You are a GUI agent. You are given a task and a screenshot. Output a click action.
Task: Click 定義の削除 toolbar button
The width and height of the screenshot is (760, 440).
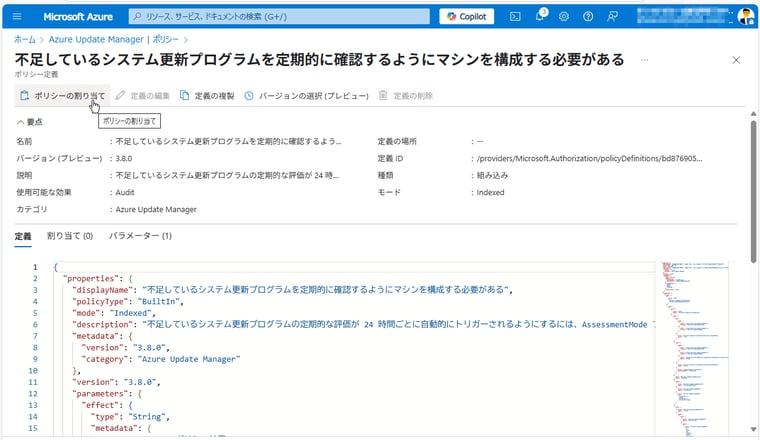tap(406, 95)
